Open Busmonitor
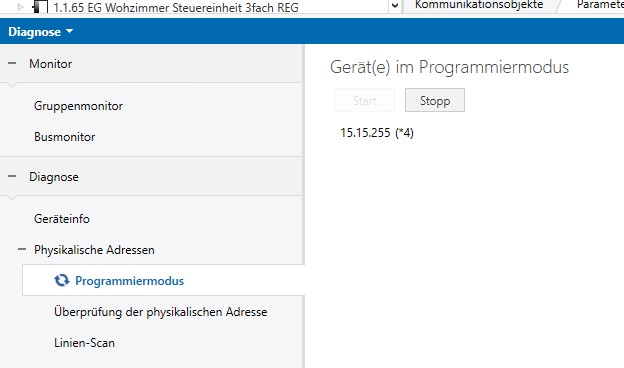624x368 pixels. (x=64, y=137)
